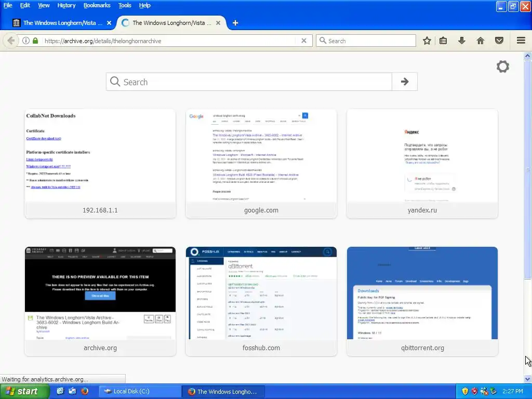
Task: Click the first quick launch icon
Action: click(60, 391)
